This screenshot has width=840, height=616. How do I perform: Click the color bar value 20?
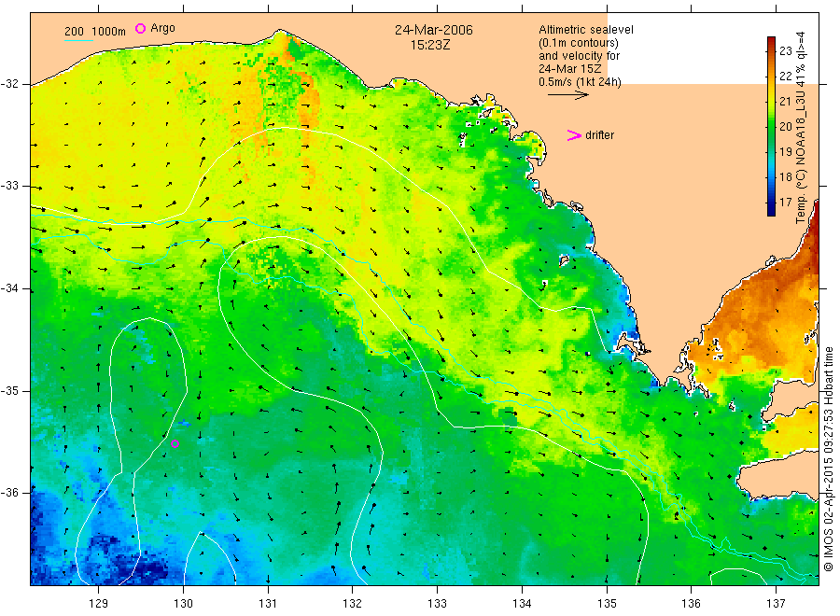coord(785,126)
